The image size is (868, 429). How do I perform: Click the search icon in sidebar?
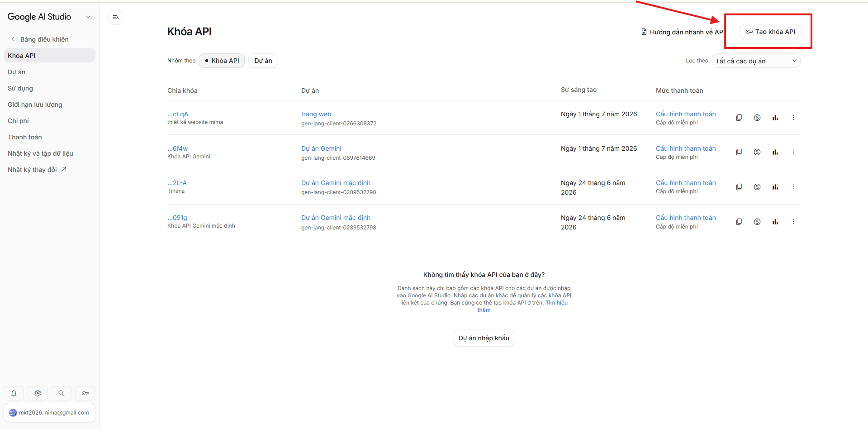(x=61, y=393)
